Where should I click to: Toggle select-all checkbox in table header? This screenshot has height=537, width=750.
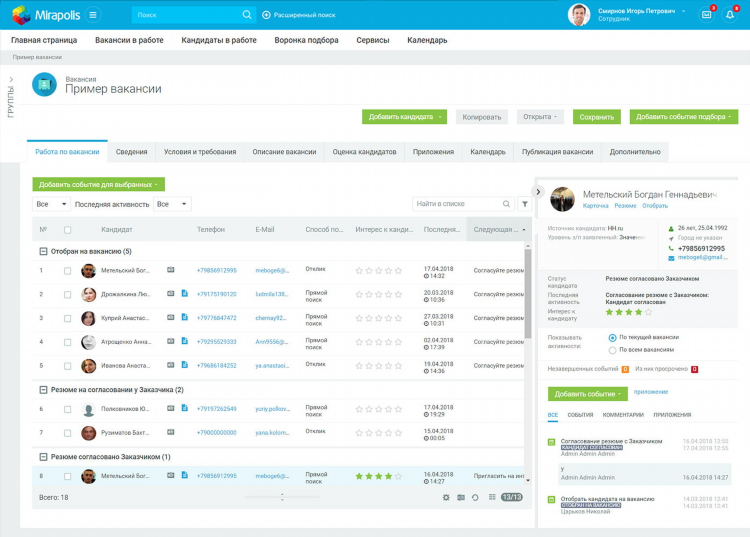(67, 230)
